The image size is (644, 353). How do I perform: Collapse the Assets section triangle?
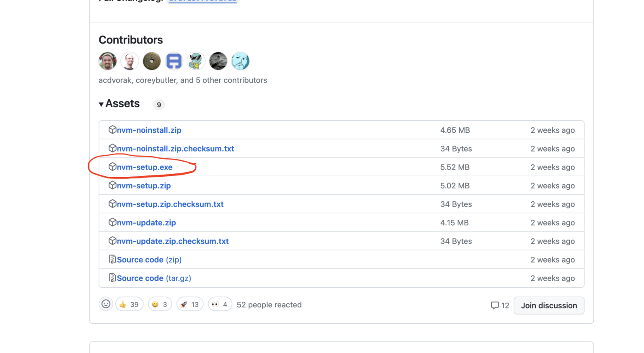click(101, 104)
